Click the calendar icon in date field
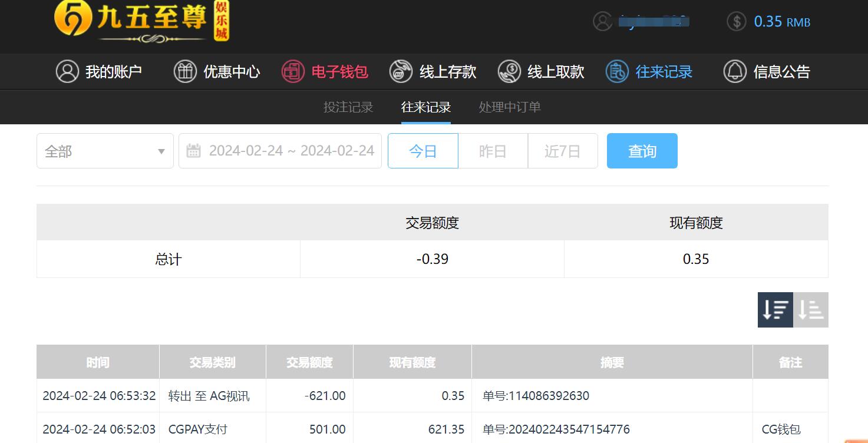 [193, 151]
